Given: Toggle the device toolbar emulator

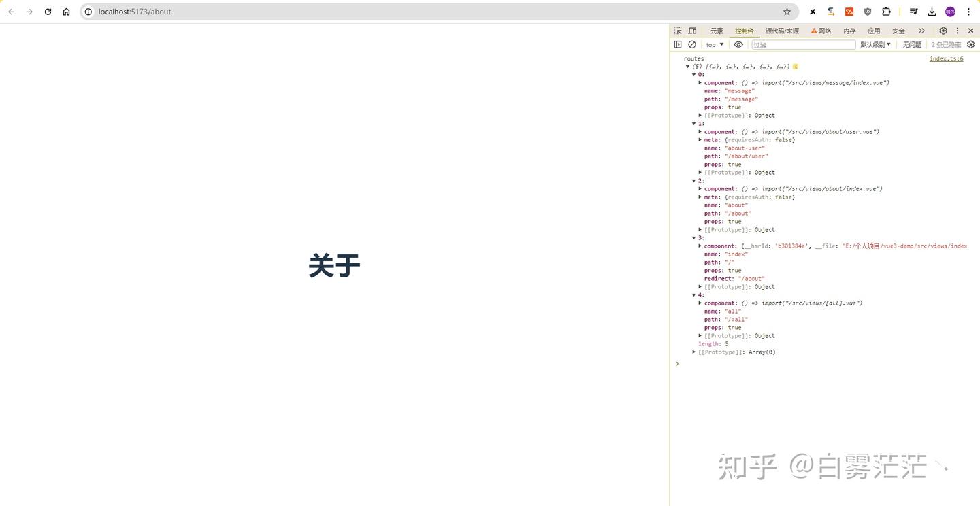Looking at the screenshot, I should [x=692, y=31].
